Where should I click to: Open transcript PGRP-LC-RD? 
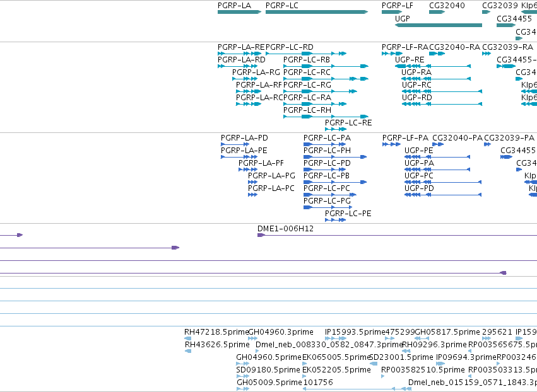306,54
